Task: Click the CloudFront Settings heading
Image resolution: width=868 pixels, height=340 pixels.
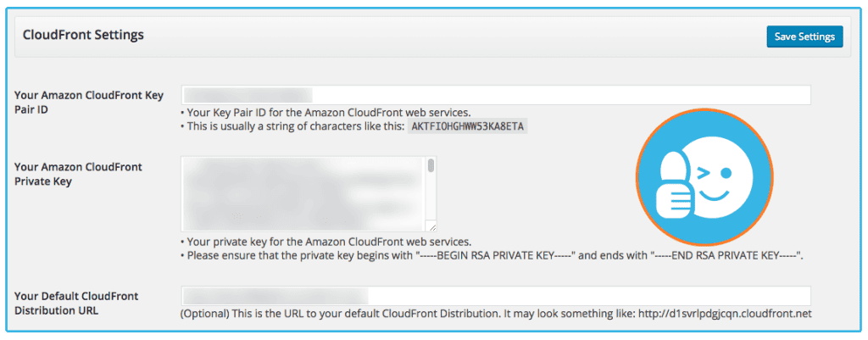Action: click(x=83, y=35)
